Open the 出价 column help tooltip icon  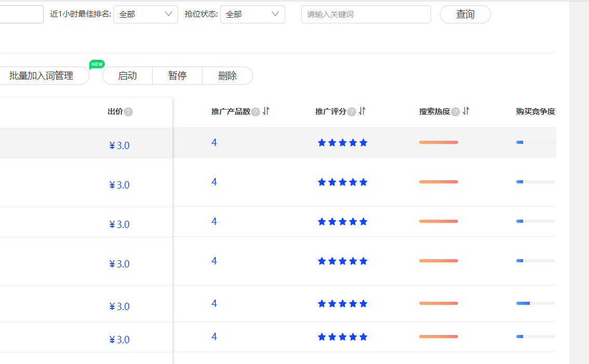click(129, 111)
